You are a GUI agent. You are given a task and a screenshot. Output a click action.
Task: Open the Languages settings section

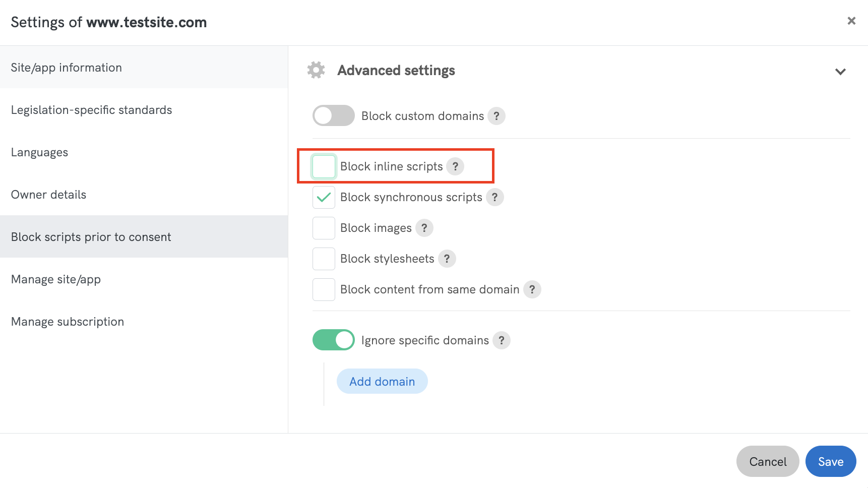(39, 152)
